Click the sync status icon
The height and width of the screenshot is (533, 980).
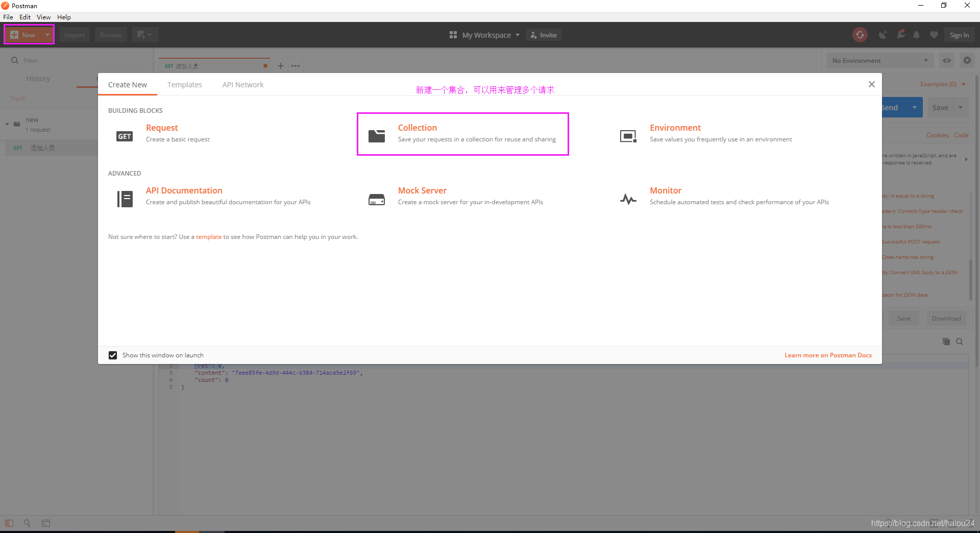pos(860,35)
